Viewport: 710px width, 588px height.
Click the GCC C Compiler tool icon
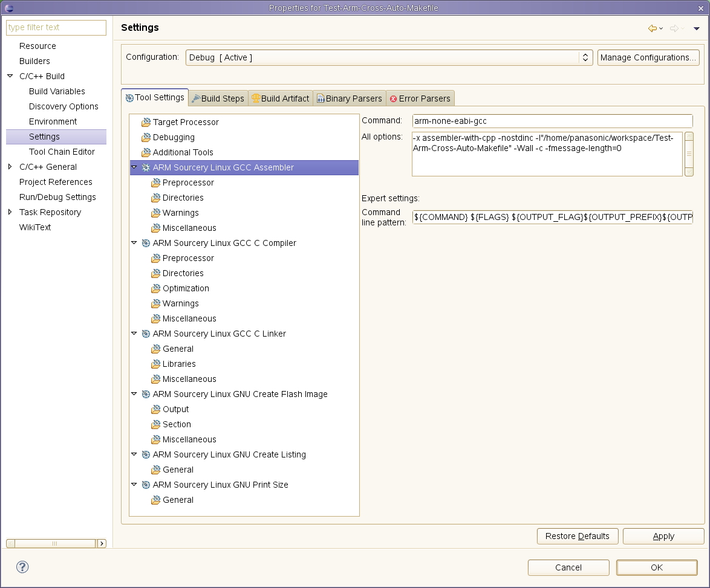(x=146, y=243)
